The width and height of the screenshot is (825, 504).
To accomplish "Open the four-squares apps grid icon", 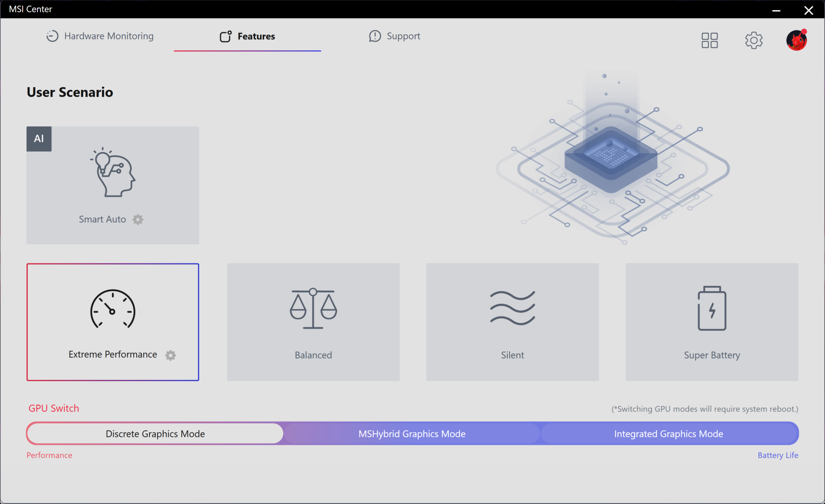I will tap(709, 40).
